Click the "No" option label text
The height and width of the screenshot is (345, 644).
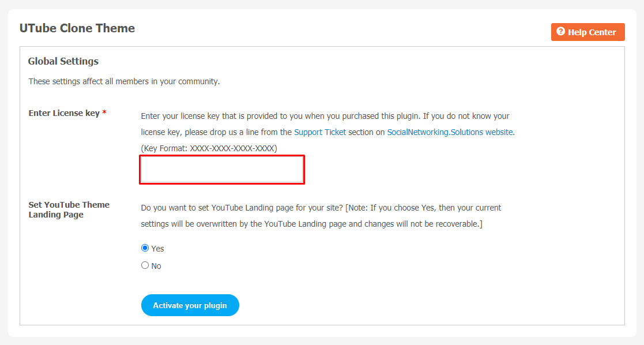pyautogui.click(x=156, y=266)
